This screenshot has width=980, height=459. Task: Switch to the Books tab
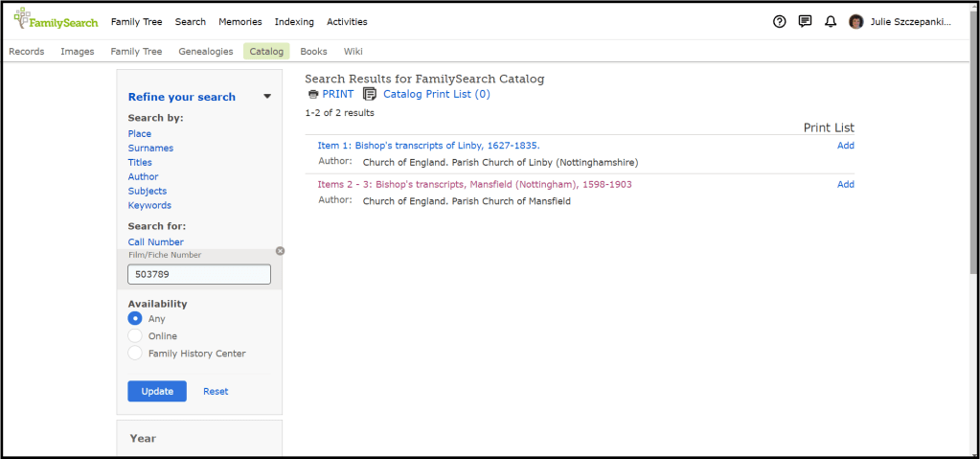[x=313, y=52]
